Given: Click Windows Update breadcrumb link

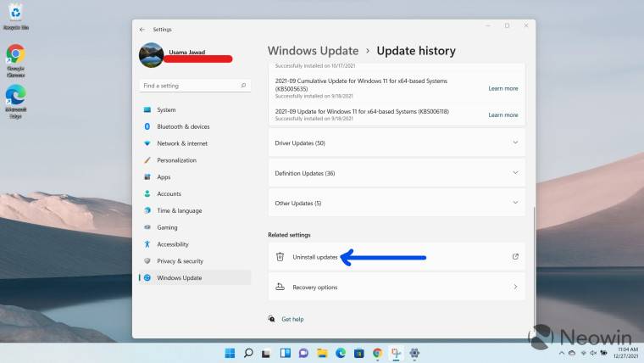Looking at the screenshot, I should pos(313,51).
